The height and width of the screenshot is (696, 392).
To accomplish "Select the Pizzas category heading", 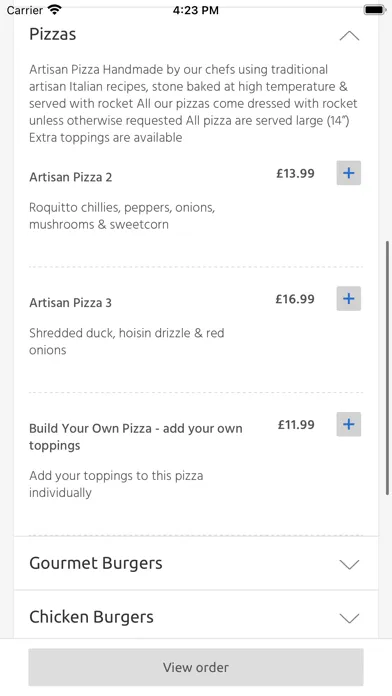I will pos(53,34).
